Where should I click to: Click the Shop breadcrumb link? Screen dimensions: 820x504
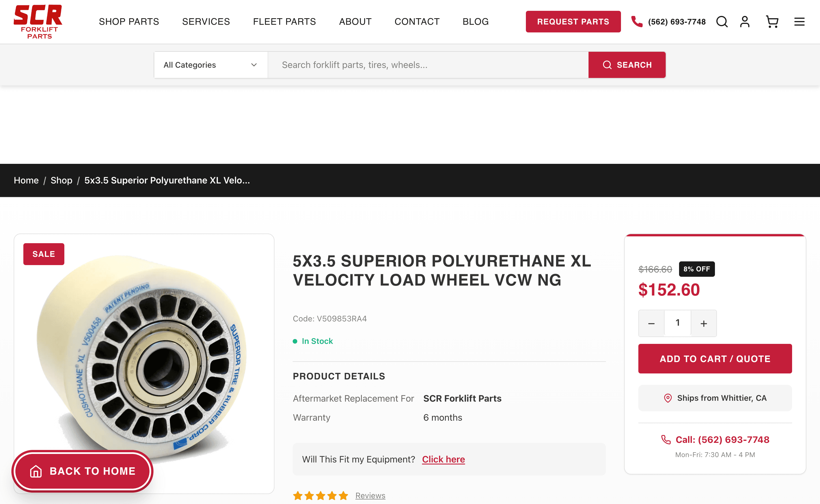pos(61,180)
